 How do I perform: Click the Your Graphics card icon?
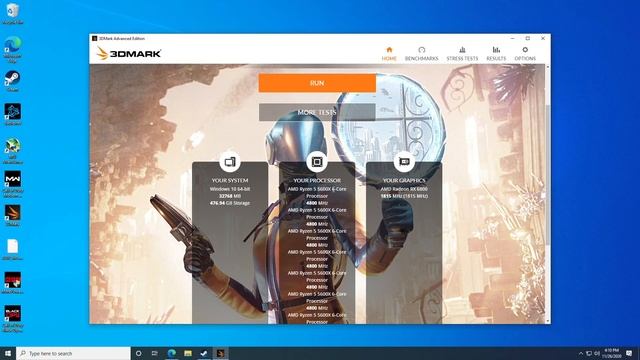404,162
